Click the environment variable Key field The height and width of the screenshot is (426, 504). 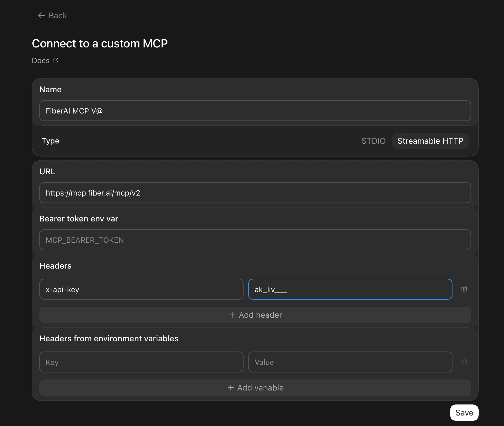click(x=141, y=362)
